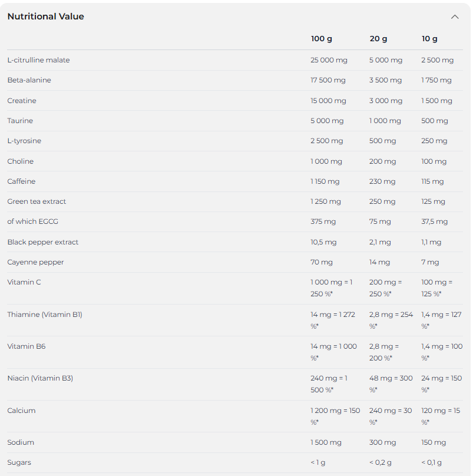Click the Nutritional Value heading

(45, 16)
